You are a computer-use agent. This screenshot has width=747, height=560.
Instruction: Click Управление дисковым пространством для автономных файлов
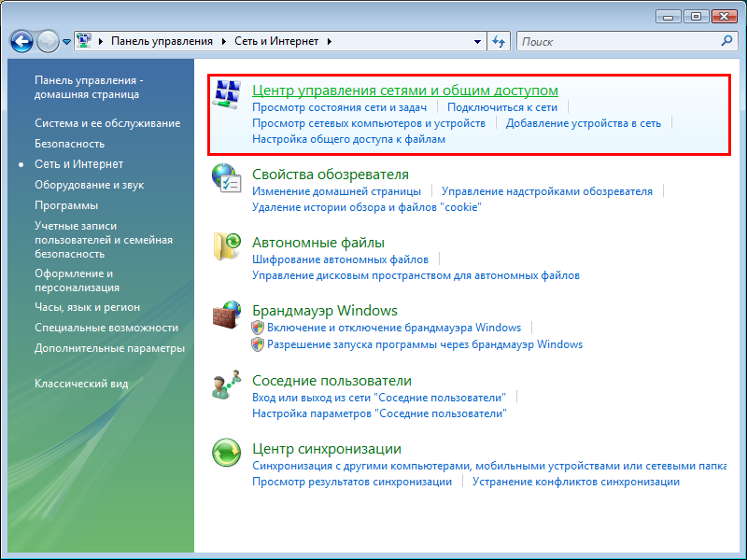tap(416, 275)
